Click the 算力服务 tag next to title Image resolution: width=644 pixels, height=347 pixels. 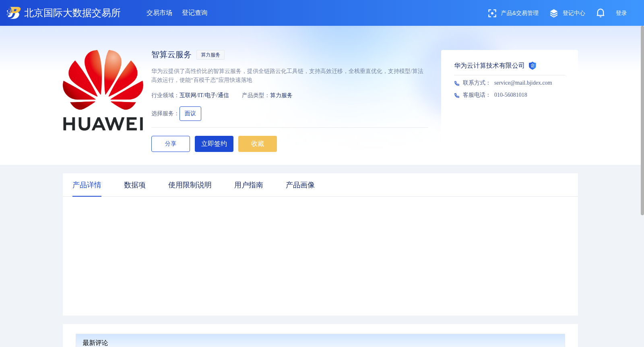pos(211,55)
